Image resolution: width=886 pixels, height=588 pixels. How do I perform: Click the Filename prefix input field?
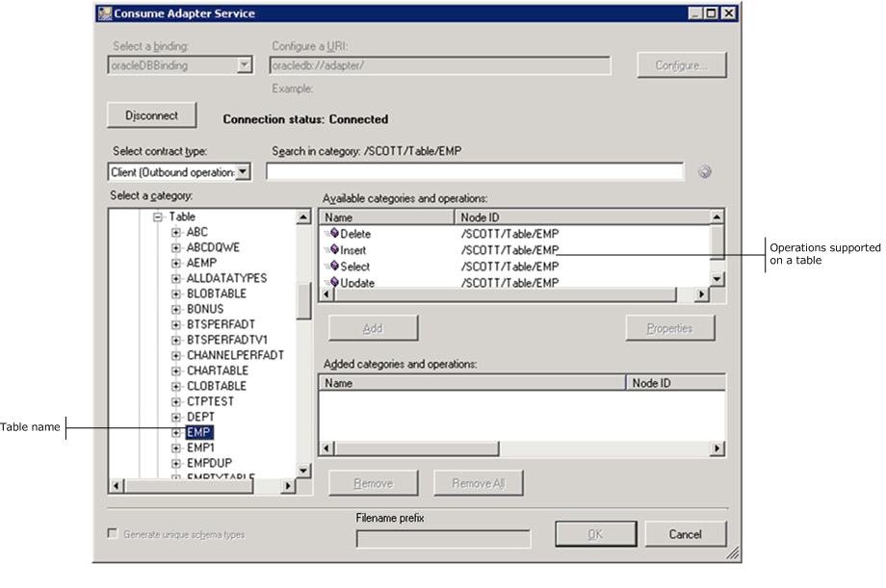[x=443, y=537]
